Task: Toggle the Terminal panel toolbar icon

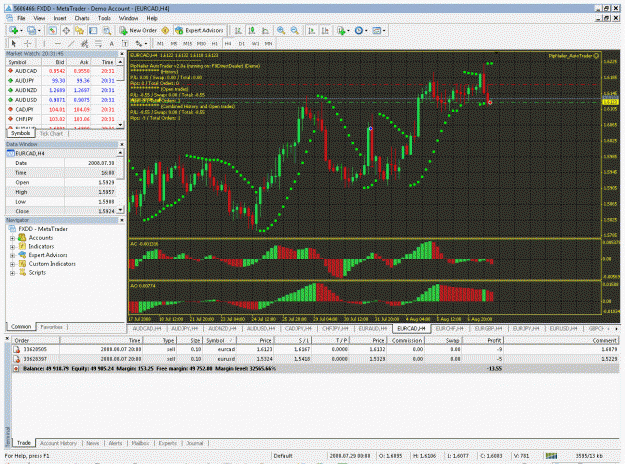Action: click(93, 30)
